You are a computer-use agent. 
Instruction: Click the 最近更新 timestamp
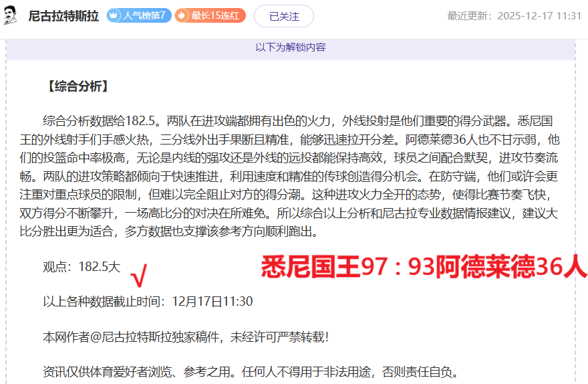(x=514, y=15)
